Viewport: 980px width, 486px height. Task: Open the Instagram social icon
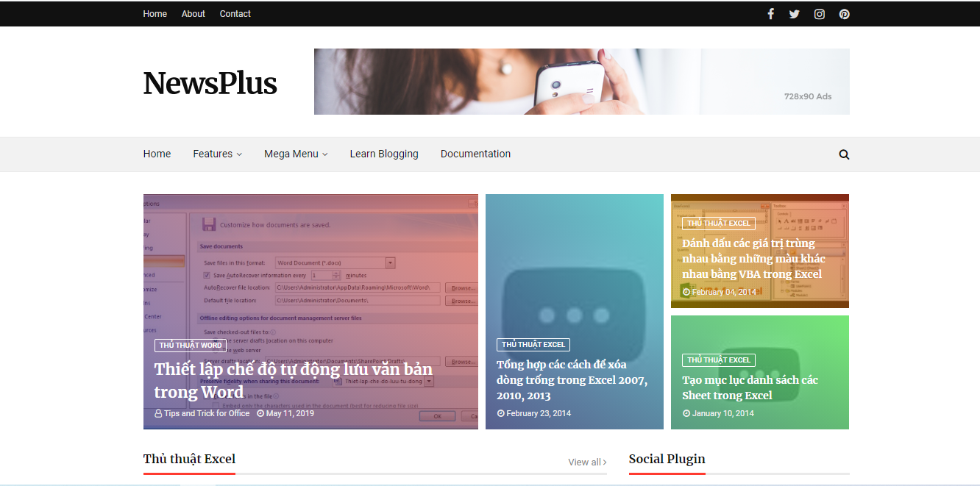coord(819,14)
